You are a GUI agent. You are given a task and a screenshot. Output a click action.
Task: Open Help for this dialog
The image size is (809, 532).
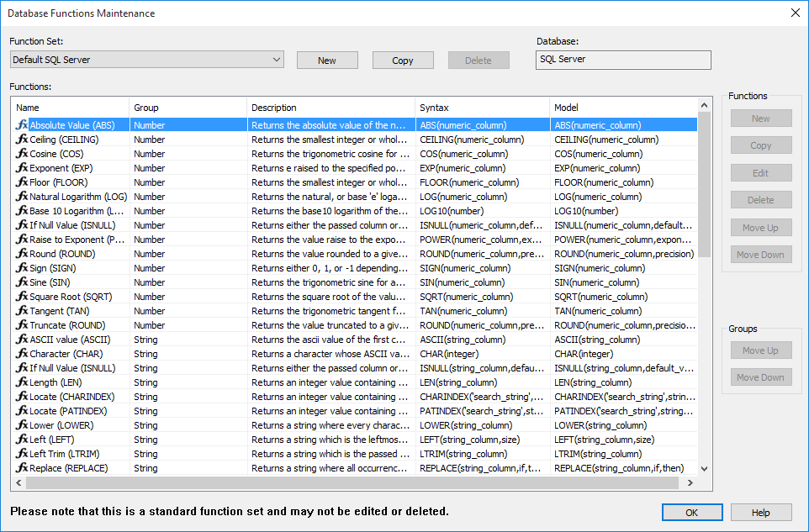pos(760,513)
